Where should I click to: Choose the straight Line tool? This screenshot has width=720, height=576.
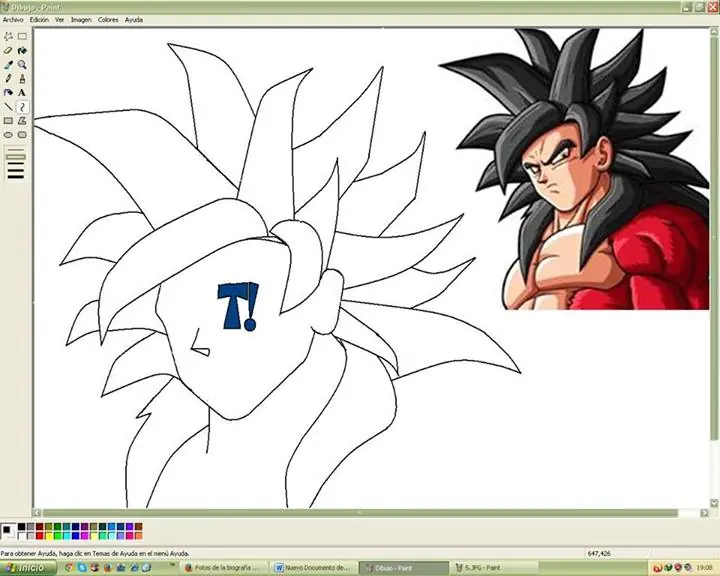click(8, 107)
